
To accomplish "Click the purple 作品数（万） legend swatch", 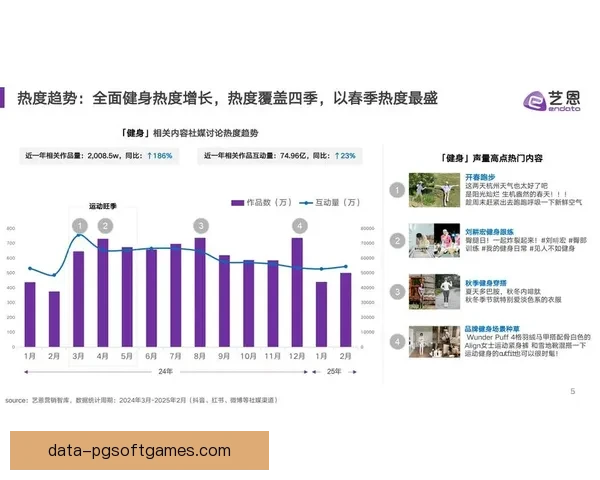I will [x=238, y=203].
